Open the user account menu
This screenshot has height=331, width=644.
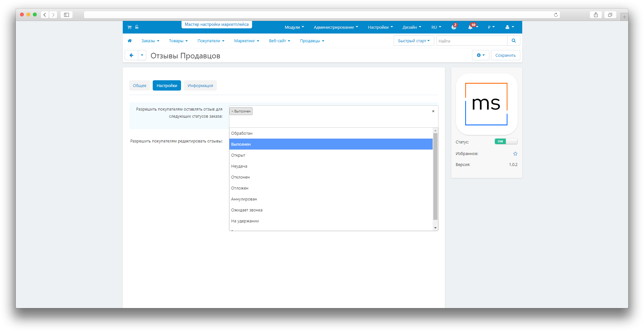[x=510, y=27]
